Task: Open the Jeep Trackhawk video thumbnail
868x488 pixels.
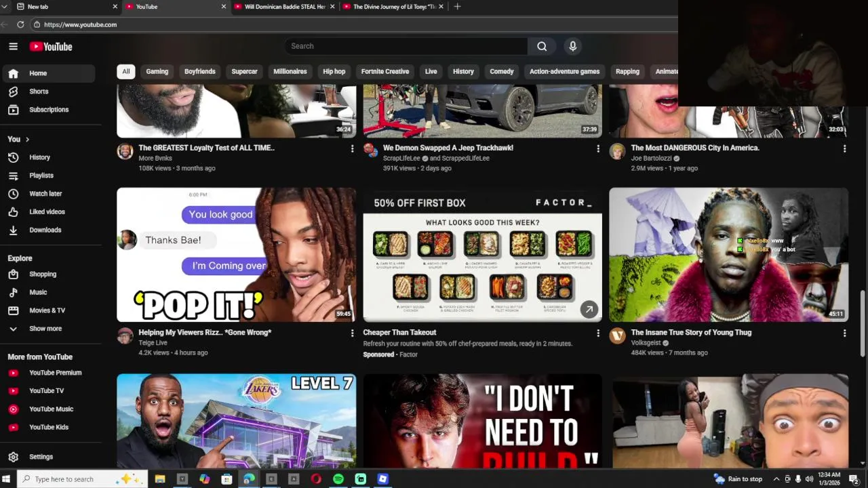Action: 482,110
